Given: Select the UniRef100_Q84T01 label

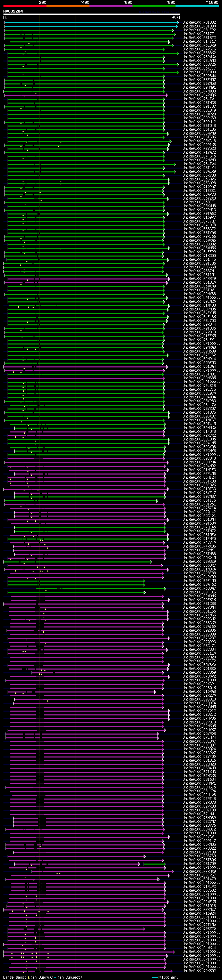Looking at the screenshot, I should (x=199, y=99).
